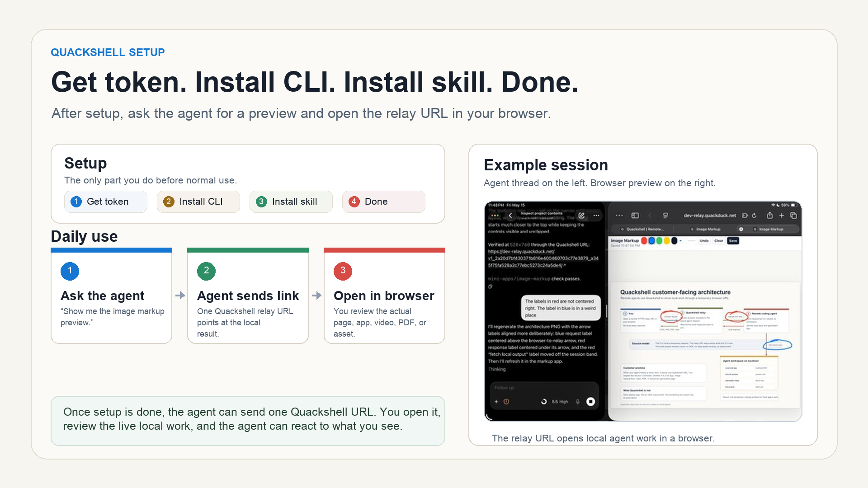
Task: Click the window traffic-light dots in agent thread
Action: pos(495,216)
